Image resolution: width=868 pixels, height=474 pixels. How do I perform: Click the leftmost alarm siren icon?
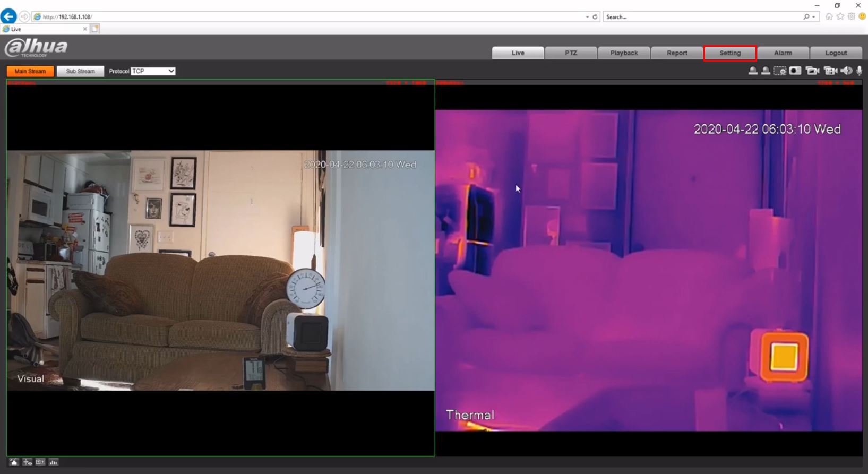(x=753, y=71)
